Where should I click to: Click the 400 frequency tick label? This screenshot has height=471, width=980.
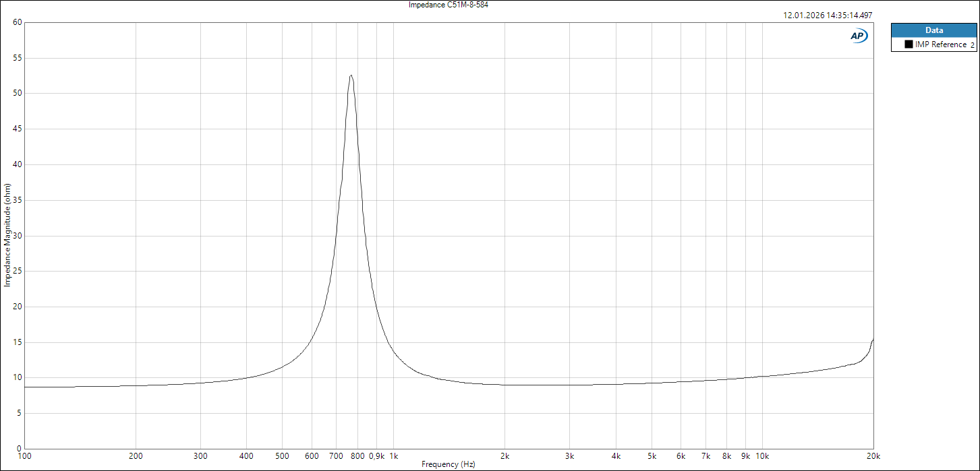[x=246, y=456]
